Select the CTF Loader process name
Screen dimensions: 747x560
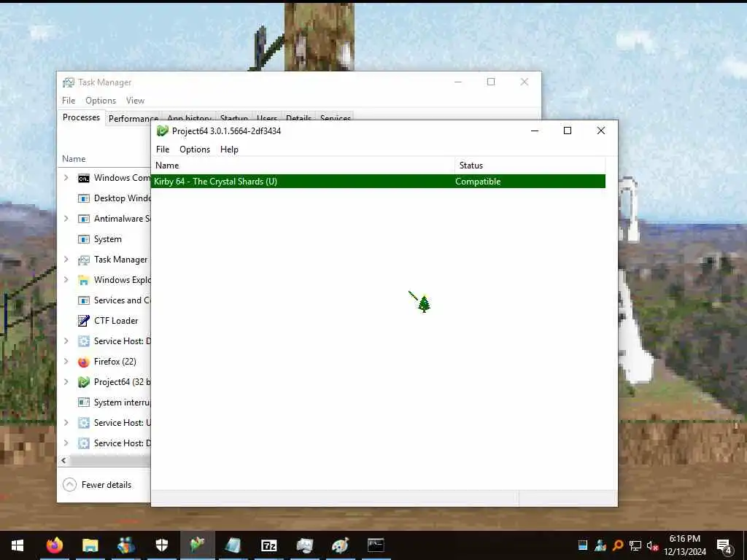[116, 321]
